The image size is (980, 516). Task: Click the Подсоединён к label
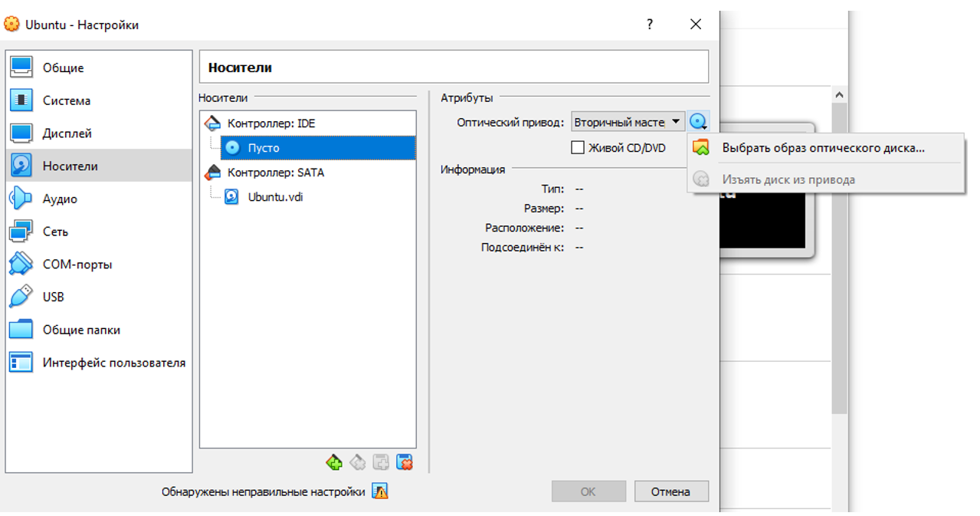point(523,247)
